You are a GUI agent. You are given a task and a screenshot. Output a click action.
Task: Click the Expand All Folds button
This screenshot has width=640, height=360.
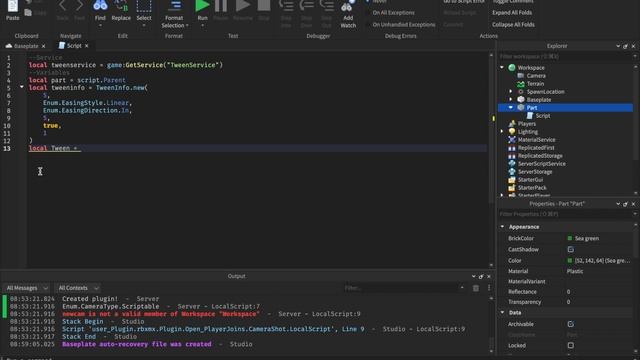tap(512, 13)
